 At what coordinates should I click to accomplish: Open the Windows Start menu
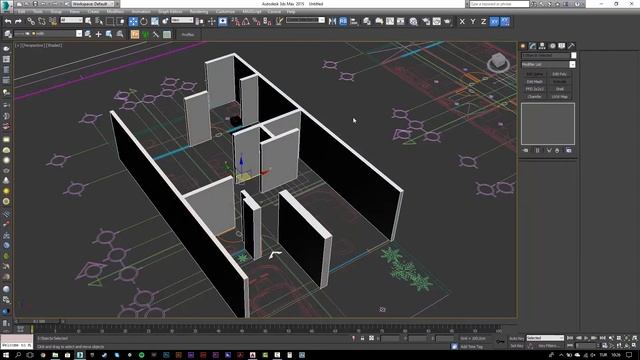point(6,355)
